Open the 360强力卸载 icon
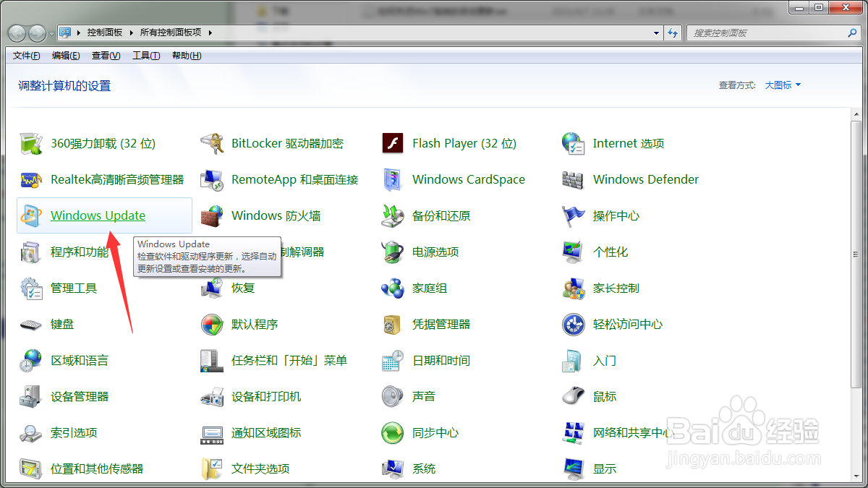The image size is (868, 488). [31, 143]
